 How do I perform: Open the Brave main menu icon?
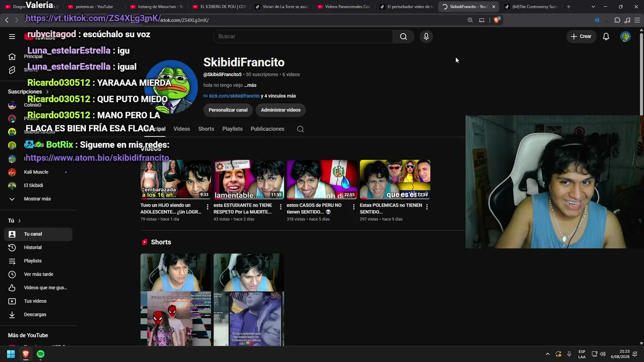(637, 20)
